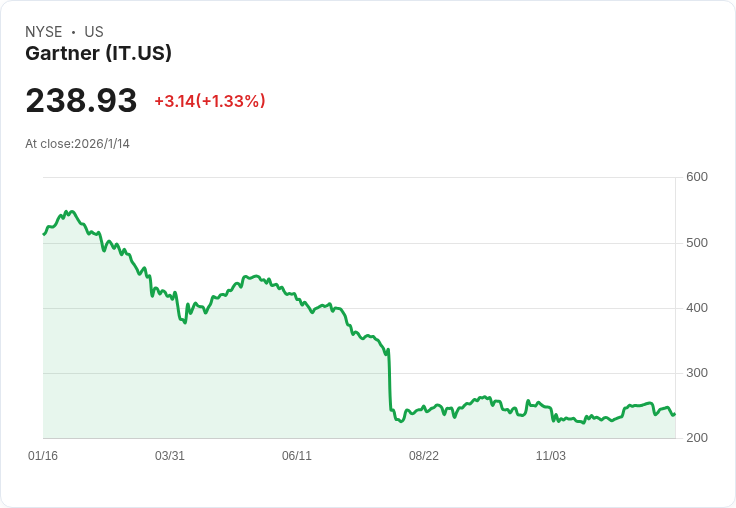Click the 600 y-axis price label
This screenshot has height=508, width=736.
(697, 177)
